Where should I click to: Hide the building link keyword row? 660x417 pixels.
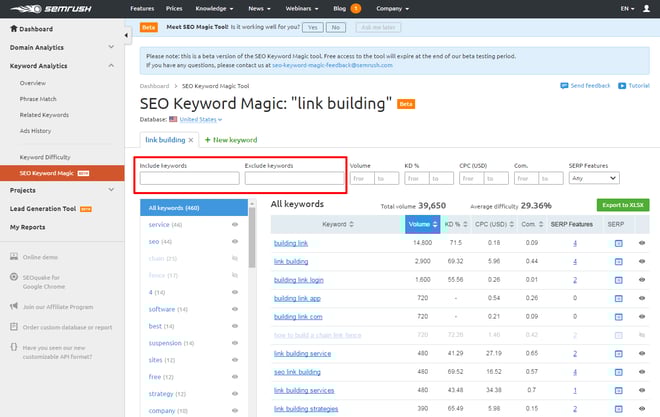(x=642, y=243)
